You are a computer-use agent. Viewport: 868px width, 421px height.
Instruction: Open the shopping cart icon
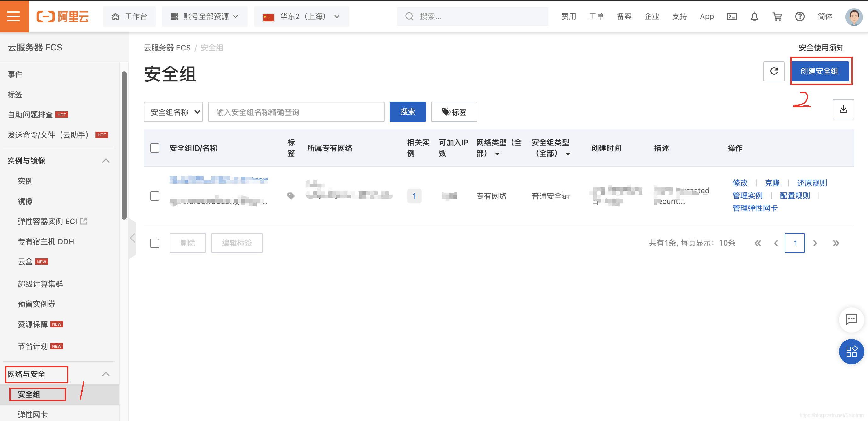pos(777,16)
